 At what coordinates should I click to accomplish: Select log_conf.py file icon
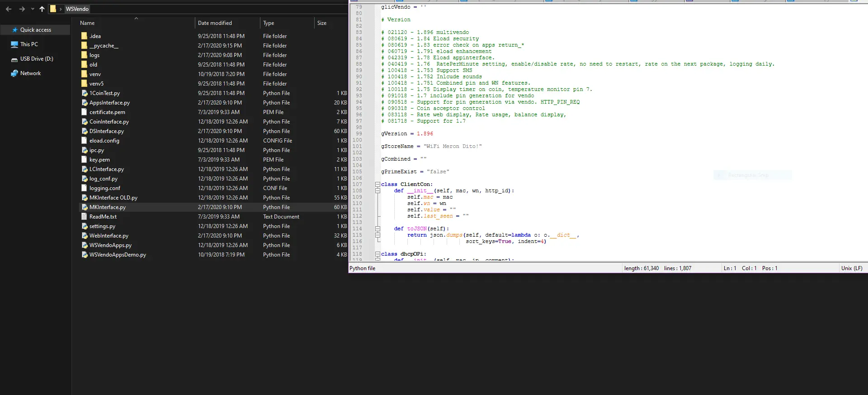click(x=84, y=178)
